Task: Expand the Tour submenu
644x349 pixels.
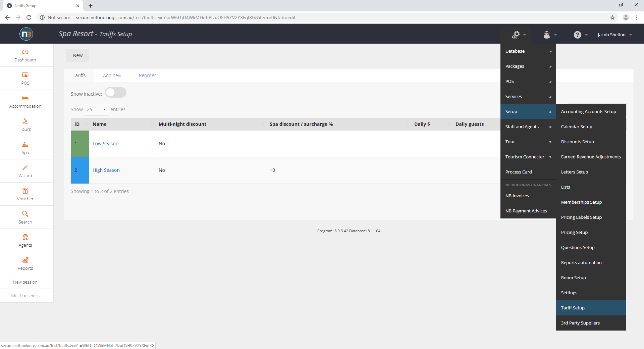Action: coord(528,142)
